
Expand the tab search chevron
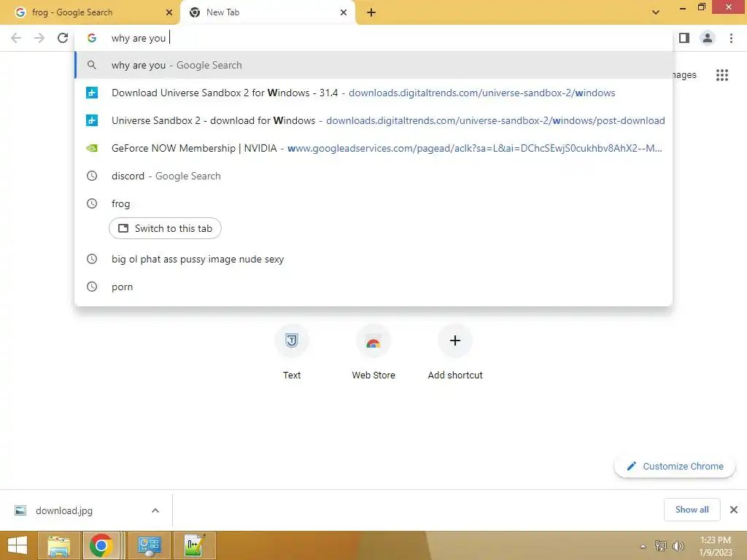point(656,12)
